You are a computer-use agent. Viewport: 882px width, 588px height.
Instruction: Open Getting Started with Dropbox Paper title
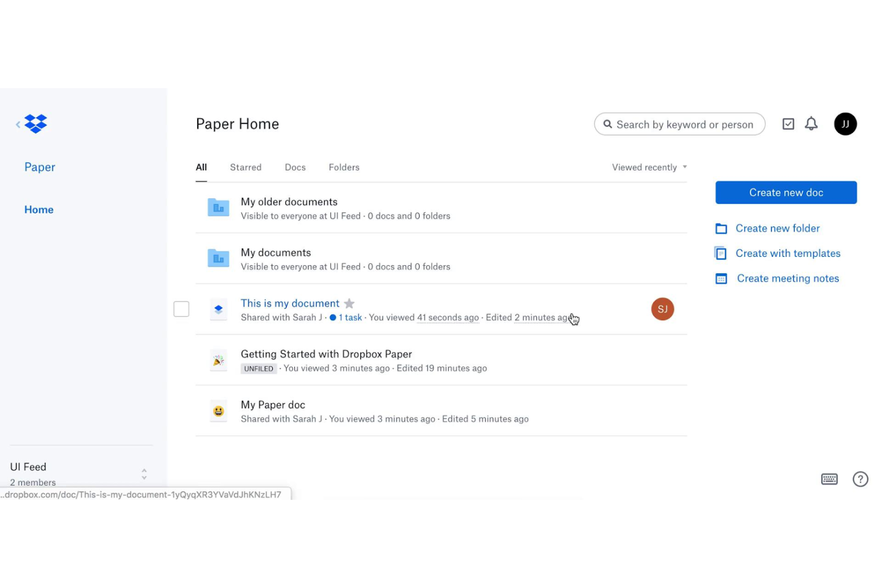(x=326, y=354)
